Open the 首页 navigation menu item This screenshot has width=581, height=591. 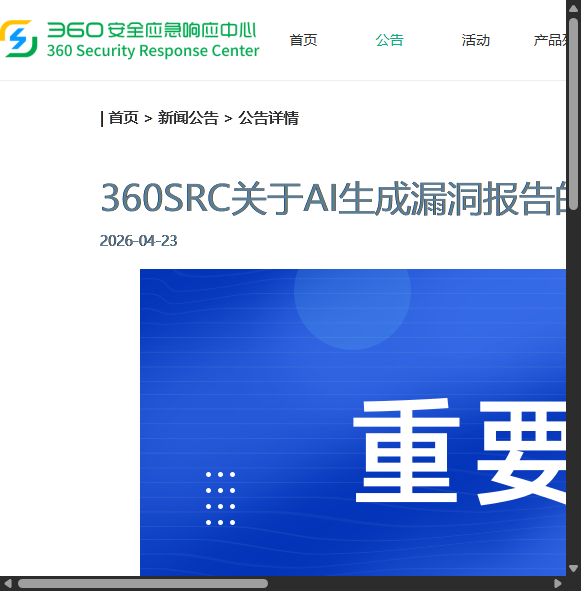click(x=303, y=40)
